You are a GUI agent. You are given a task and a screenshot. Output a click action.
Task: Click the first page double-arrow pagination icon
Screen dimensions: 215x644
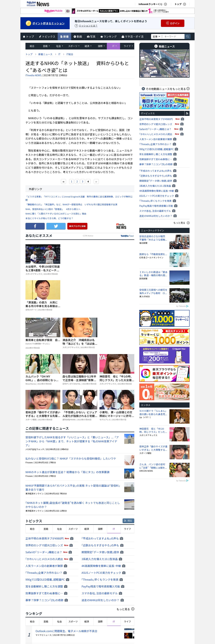coord(64,182)
